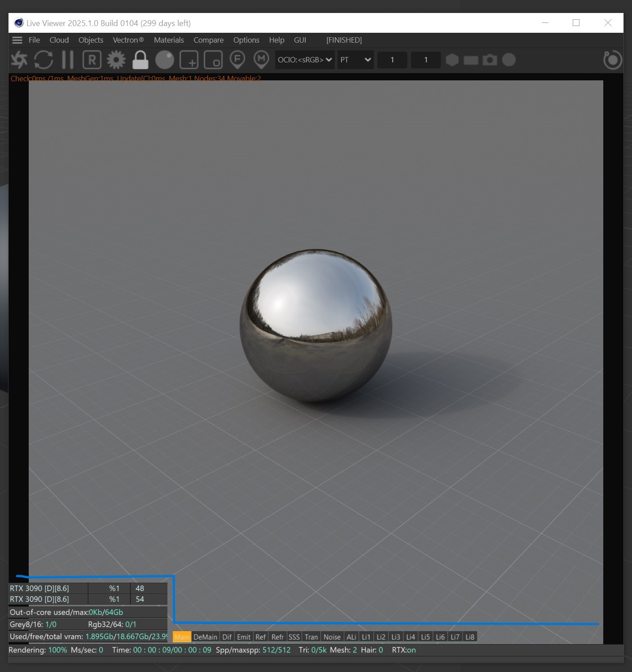This screenshot has width=632, height=672.
Task: Activate the pick focus F pin icon
Action: 237,60
